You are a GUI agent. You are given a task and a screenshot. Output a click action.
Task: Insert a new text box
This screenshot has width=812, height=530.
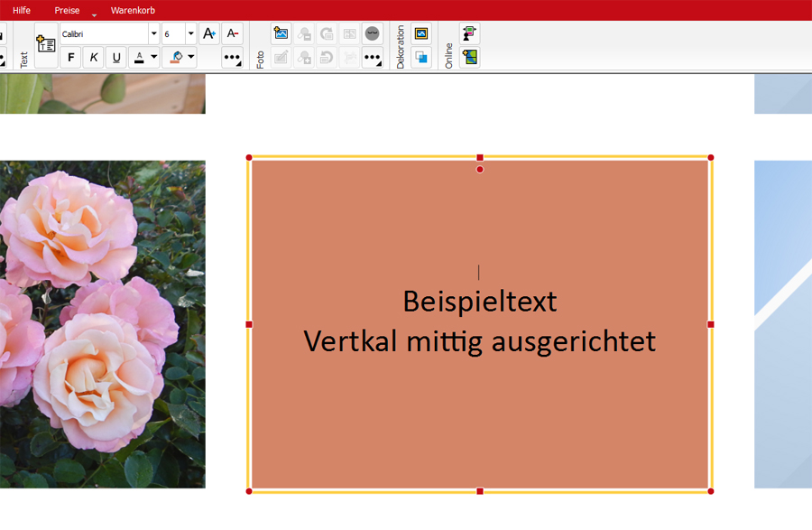point(46,44)
